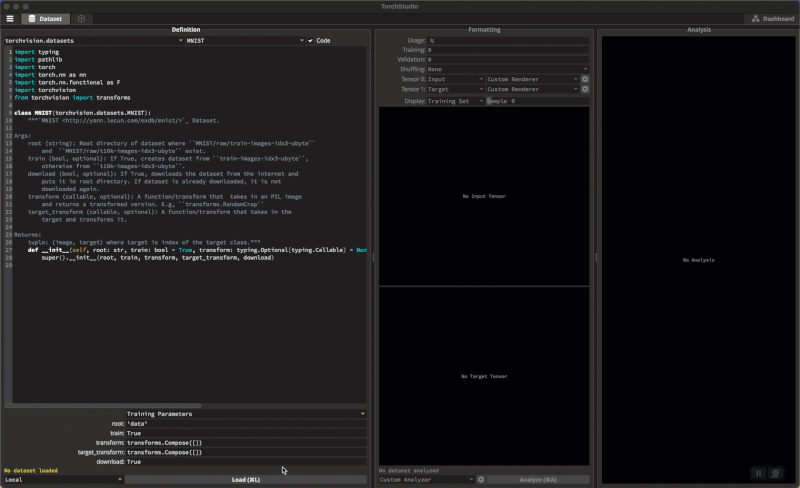The width and height of the screenshot is (800, 488).
Task: Click the 'No Analysis' panel area
Action: coord(698,260)
